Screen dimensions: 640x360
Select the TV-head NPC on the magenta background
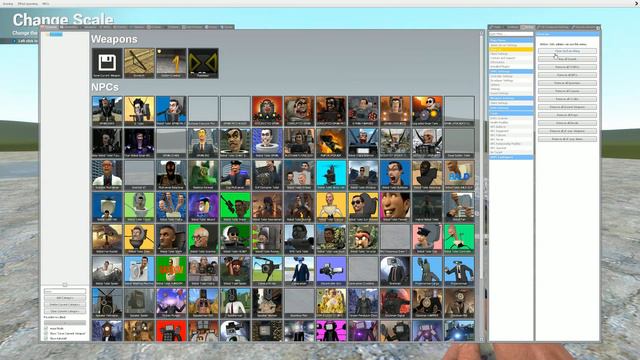coord(331,331)
